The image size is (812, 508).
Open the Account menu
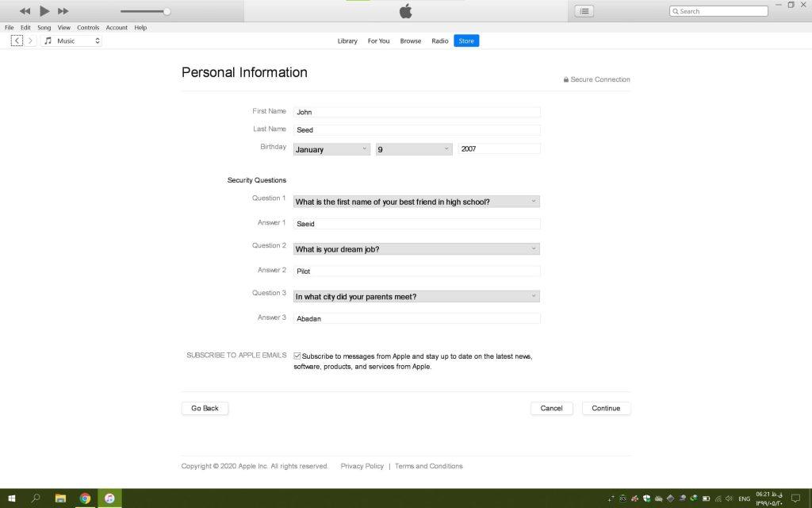[x=117, y=28]
